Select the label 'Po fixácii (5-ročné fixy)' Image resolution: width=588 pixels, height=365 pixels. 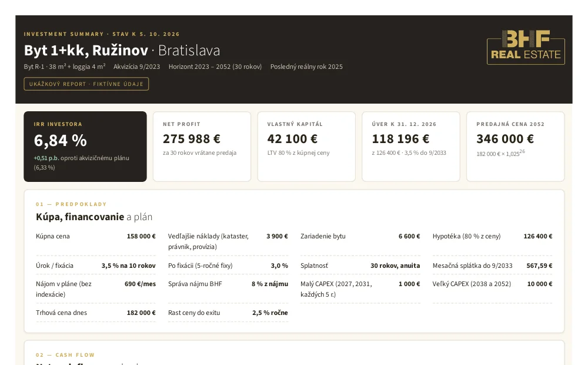click(201, 266)
